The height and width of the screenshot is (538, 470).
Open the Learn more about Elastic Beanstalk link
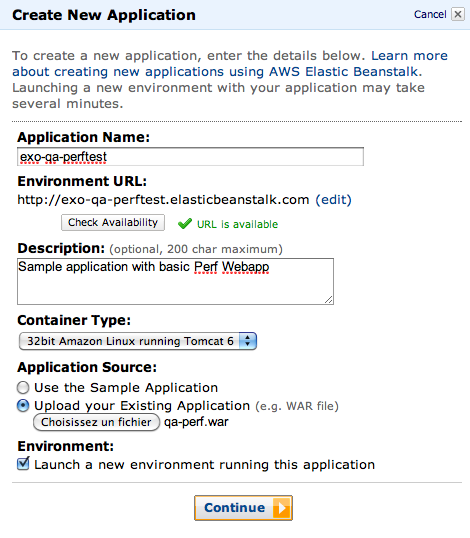(x=230, y=63)
